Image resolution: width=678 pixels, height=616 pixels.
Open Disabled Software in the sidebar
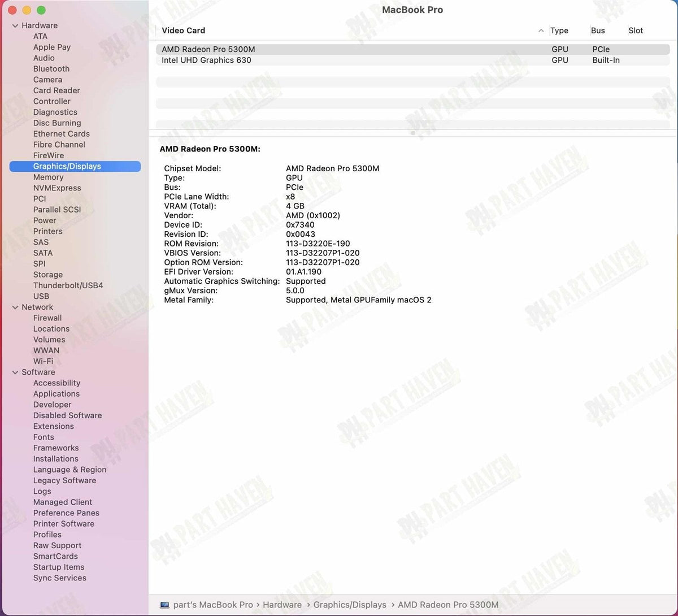[x=68, y=415]
